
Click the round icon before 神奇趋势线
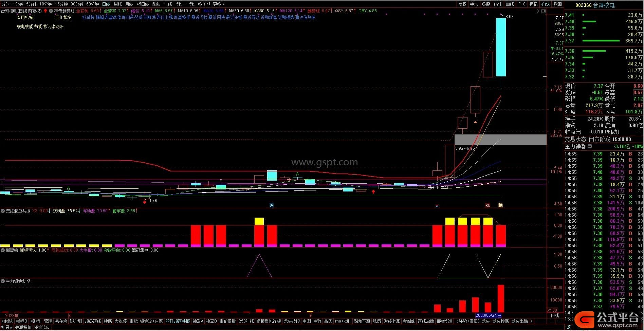tap(51, 11)
